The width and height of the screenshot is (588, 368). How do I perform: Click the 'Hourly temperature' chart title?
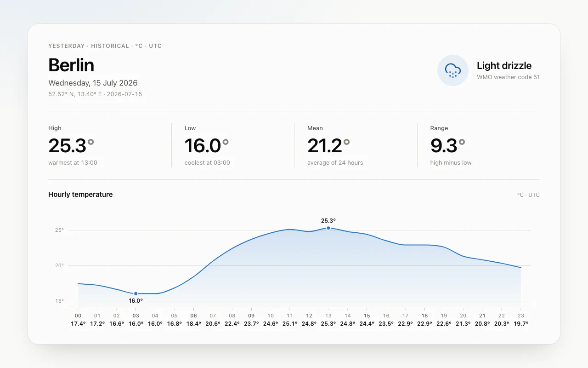coord(80,195)
